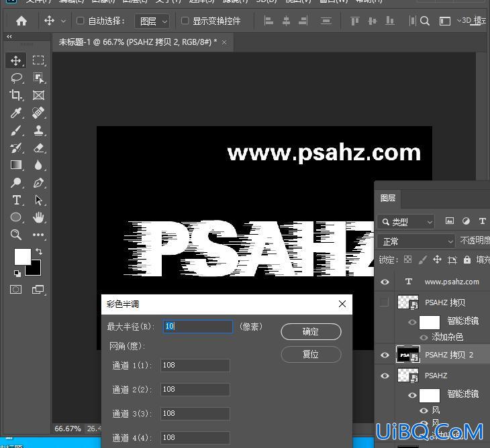Toggle 风 smart filter visibility
This screenshot has height=448, width=490.
pos(424,410)
